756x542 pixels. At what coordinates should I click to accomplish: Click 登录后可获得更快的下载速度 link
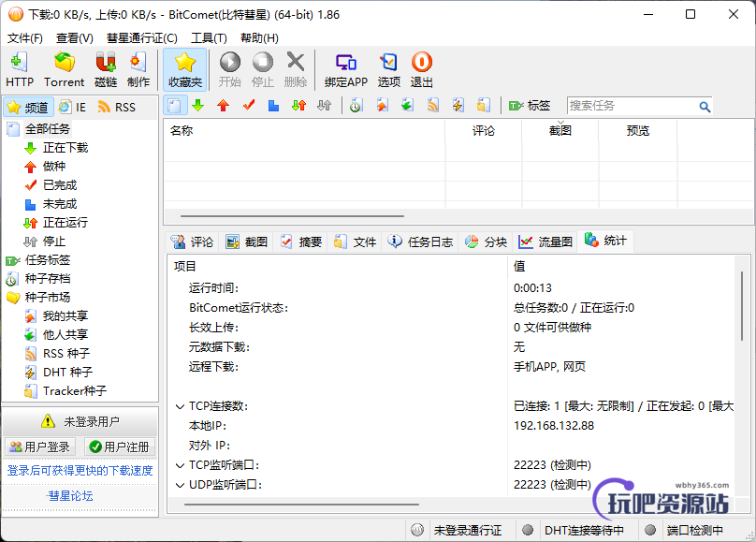[80, 470]
